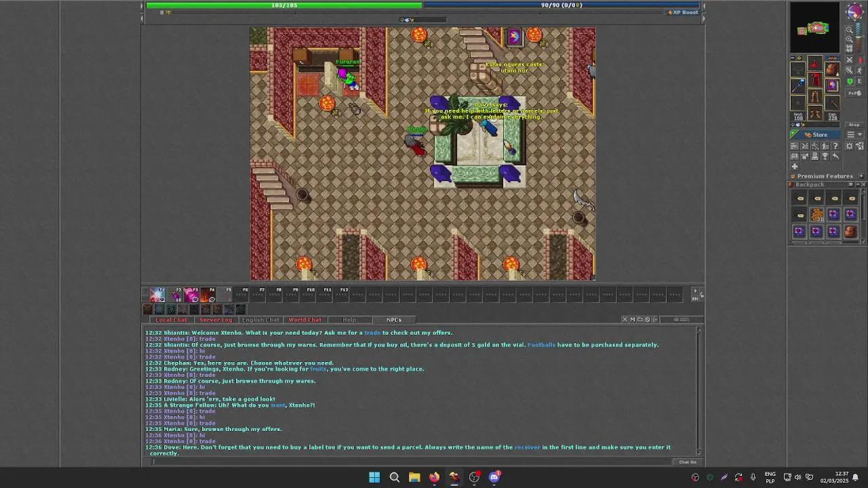This screenshot has height=488, width=868.
Task: Open Windows taskbar search
Action: click(x=394, y=477)
